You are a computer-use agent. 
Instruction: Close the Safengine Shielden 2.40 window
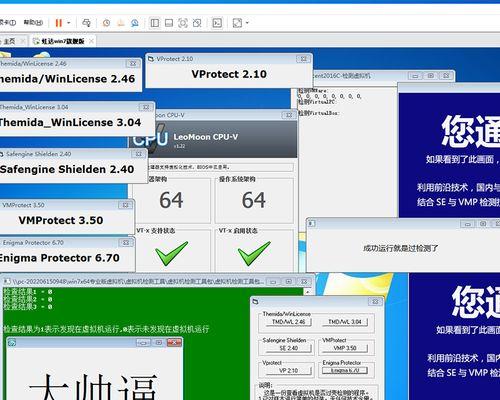138,154
